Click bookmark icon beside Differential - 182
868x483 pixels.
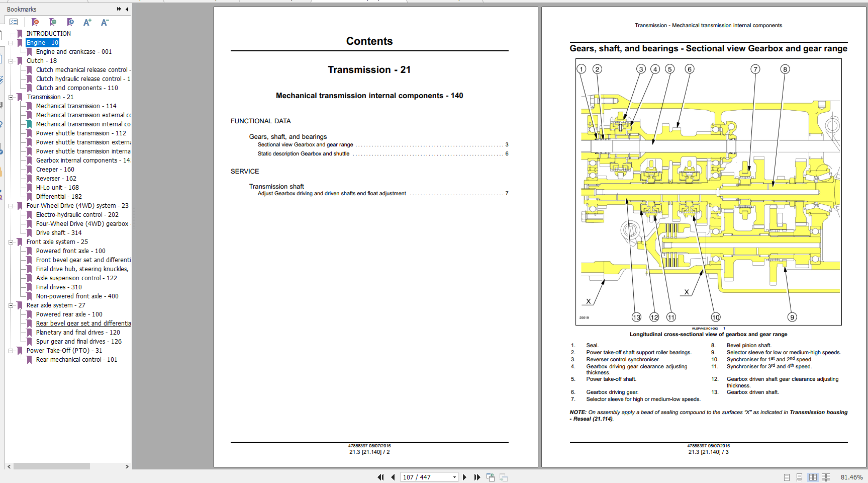29,197
